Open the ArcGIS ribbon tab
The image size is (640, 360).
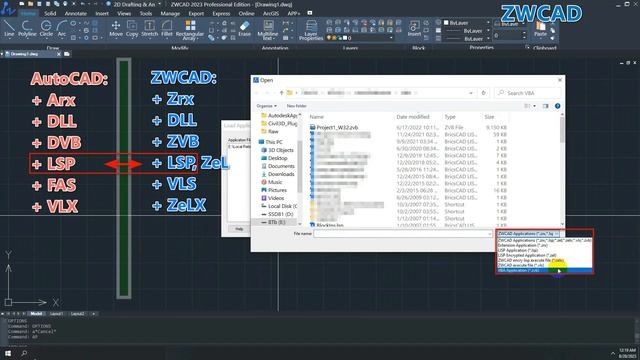tap(271, 13)
